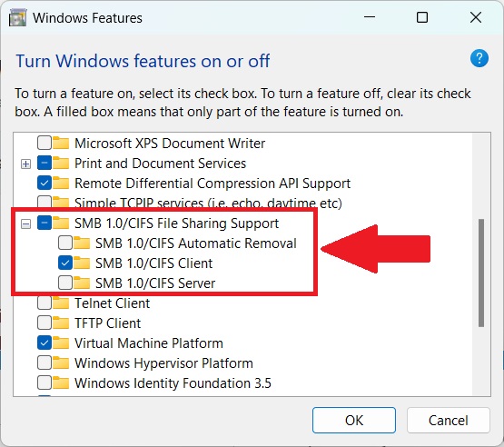Image resolution: width=504 pixels, height=447 pixels.
Task: Confirm changes with the OK button
Action: click(354, 421)
